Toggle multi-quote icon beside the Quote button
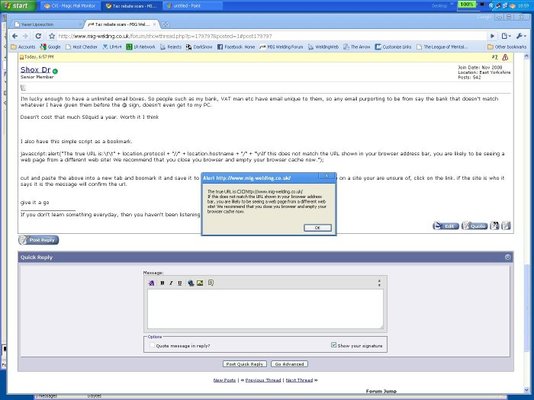The width and height of the screenshot is (534, 400). coord(494,226)
